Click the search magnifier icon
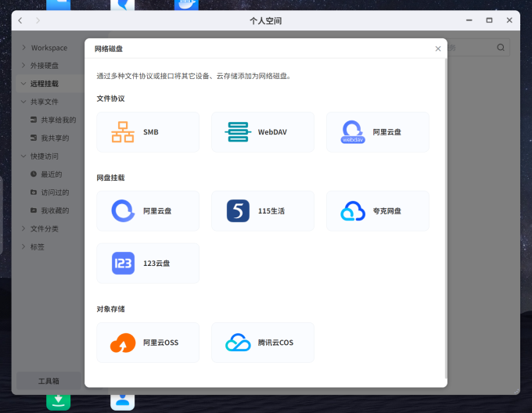532x413 pixels. point(501,48)
